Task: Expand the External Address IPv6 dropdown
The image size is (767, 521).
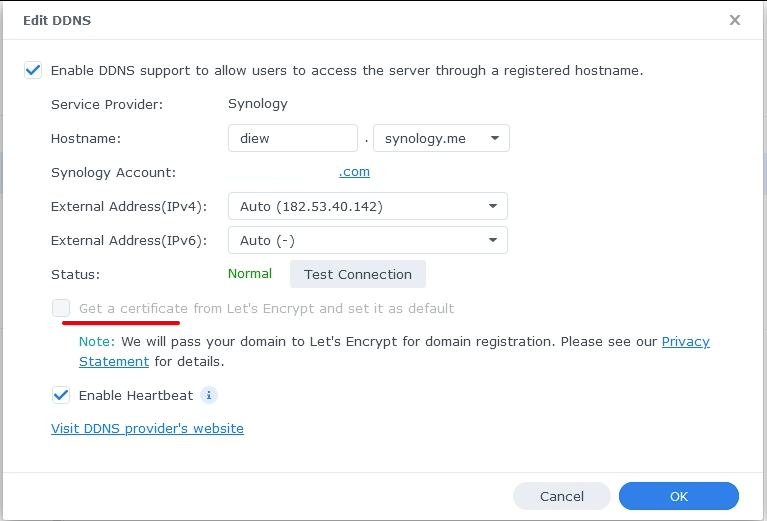Action: pos(368,240)
